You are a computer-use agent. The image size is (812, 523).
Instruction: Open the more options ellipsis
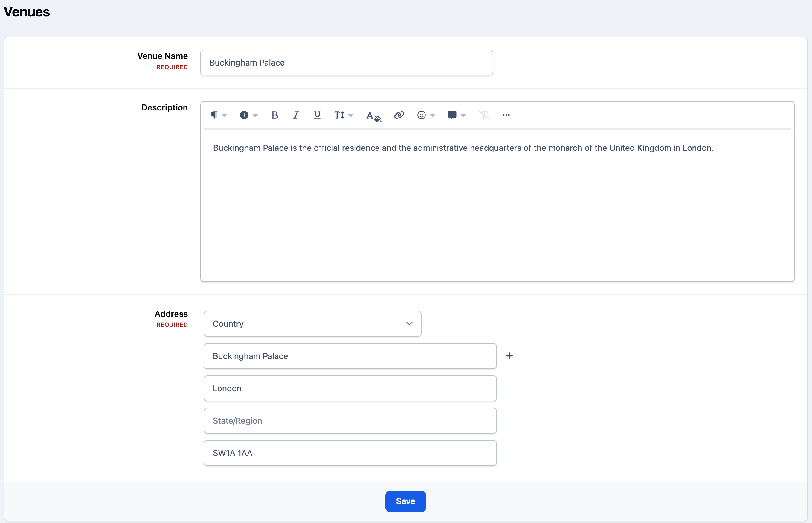pos(506,115)
